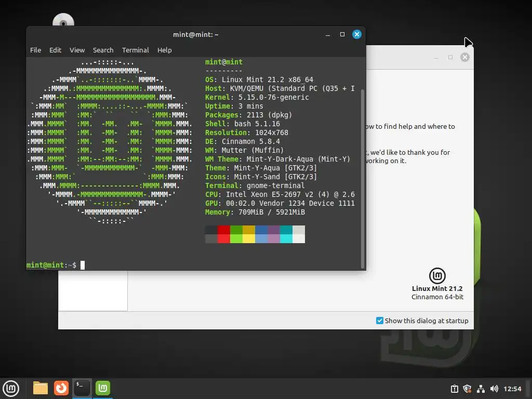Viewport: 532px width, 399px height.
Task: Click the terminal vertical scrollbar
Action: (x=362, y=179)
